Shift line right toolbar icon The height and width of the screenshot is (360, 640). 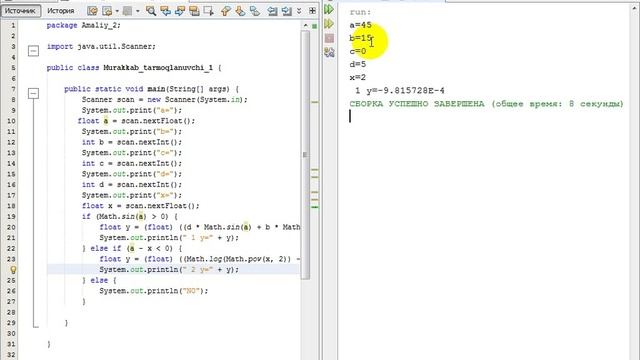287,11
